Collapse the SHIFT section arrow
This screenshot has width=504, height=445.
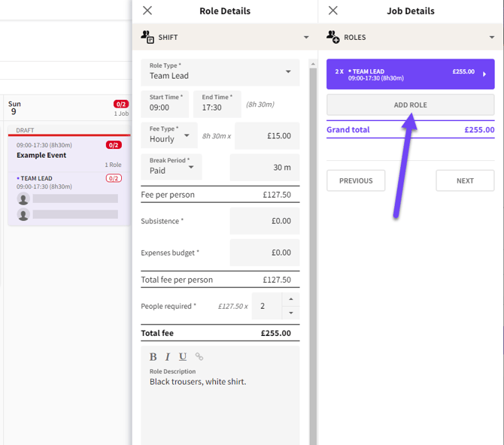(306, 38)
